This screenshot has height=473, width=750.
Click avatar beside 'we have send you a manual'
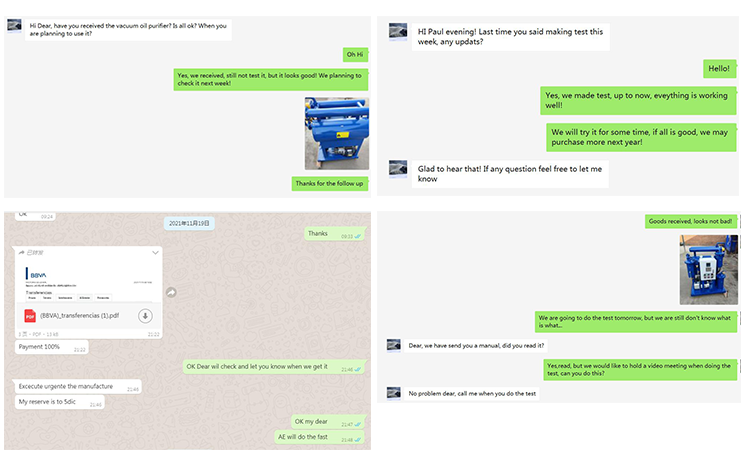point(394,345)
